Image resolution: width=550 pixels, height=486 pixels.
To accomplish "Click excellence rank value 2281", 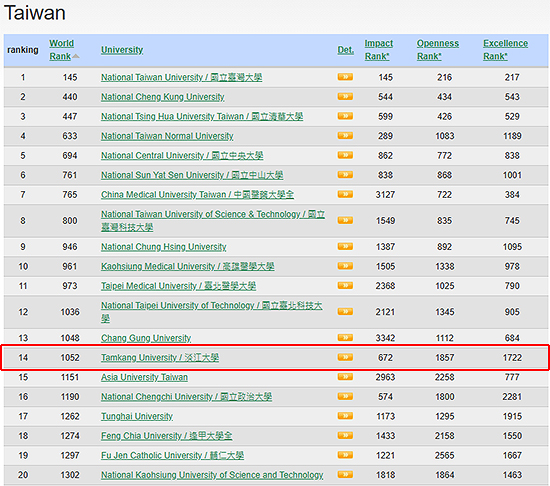I will 512,397.
